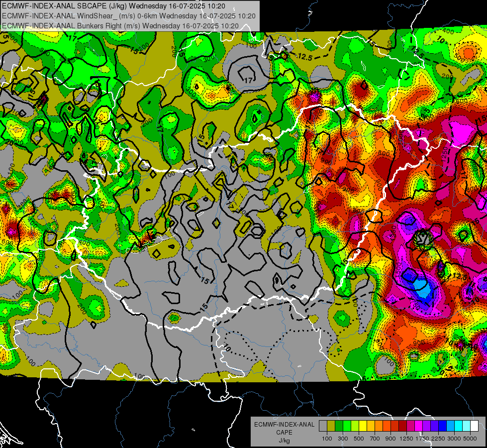Click the CAPE label in the legend
Screen dimensions: 487x448
pyautogui.click(x=284, y=433)
